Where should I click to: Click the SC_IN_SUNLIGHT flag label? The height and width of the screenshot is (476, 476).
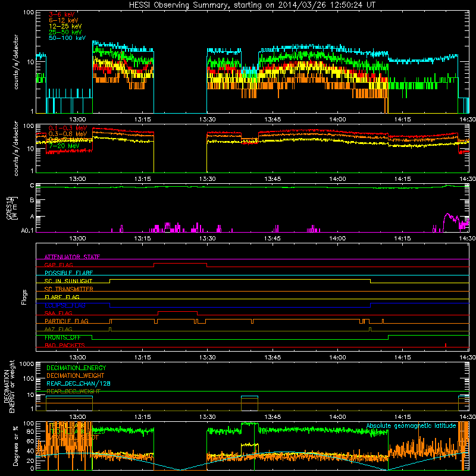pyautogui.click(x=68, y=281)
